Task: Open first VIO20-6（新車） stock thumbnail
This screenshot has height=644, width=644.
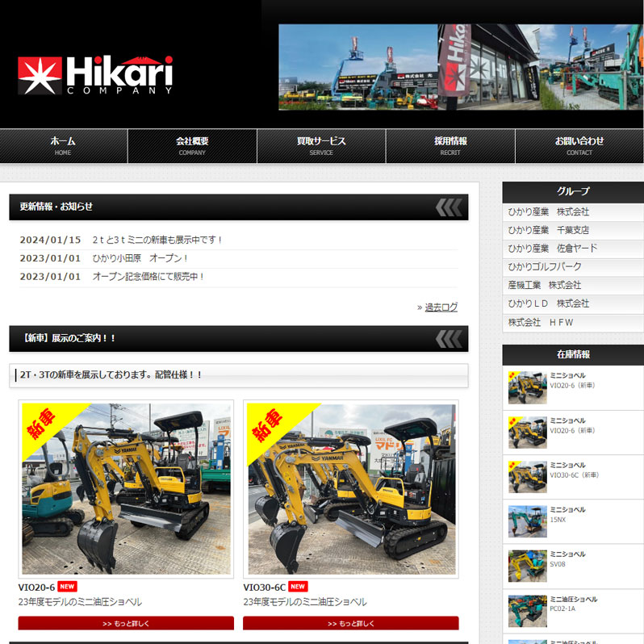Action: tap(528, 387)
